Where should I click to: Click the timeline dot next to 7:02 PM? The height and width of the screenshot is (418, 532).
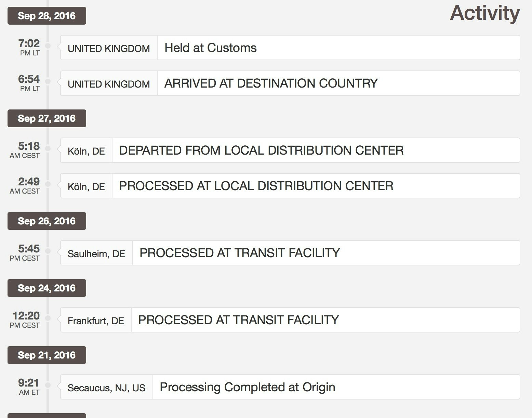48,45
